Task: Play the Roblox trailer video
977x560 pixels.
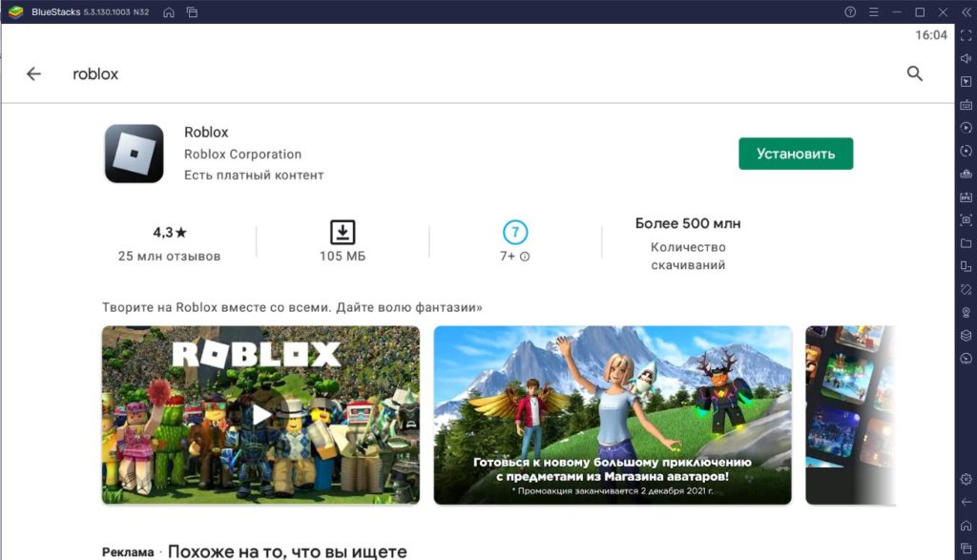Action: (x=260, y=415)
